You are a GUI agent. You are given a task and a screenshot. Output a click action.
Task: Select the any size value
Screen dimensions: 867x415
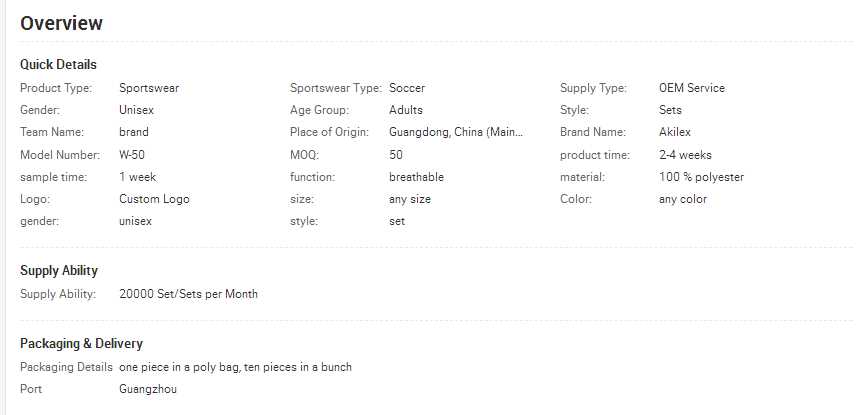[410, 199]
